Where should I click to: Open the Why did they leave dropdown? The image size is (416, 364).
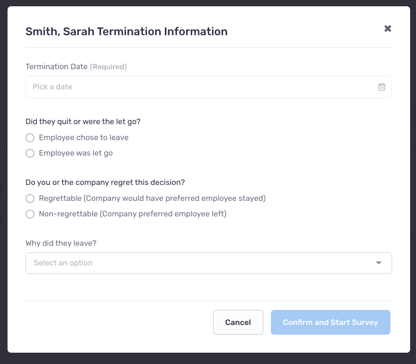(x=209, y=263)
